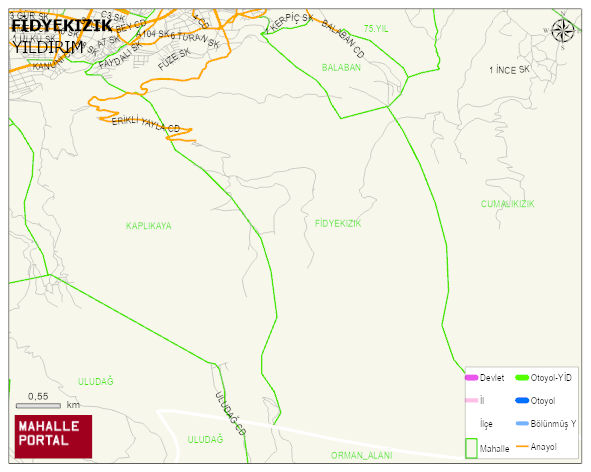
Task: Click the Anayol orange legend swatch
Action: (x=522, y=446)
